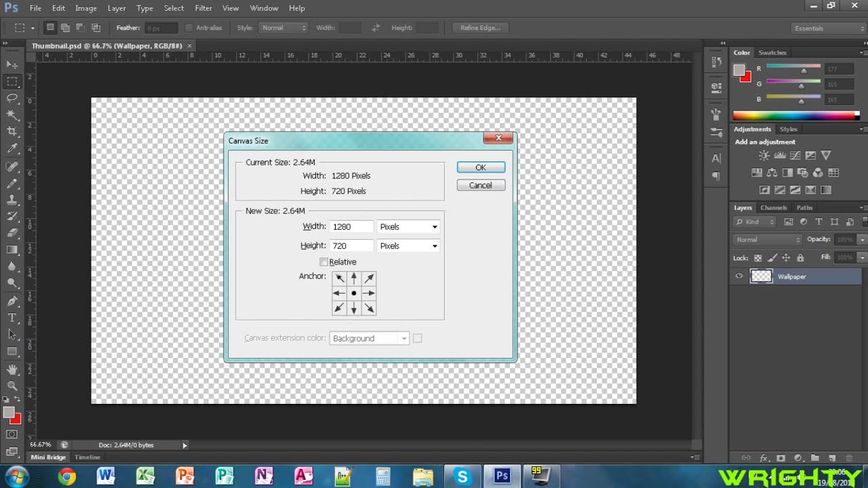Image resolution: width=868 pixels, height=488 pixels.
Task: Open the Fill slider arrow
Action: pos(862,258)
